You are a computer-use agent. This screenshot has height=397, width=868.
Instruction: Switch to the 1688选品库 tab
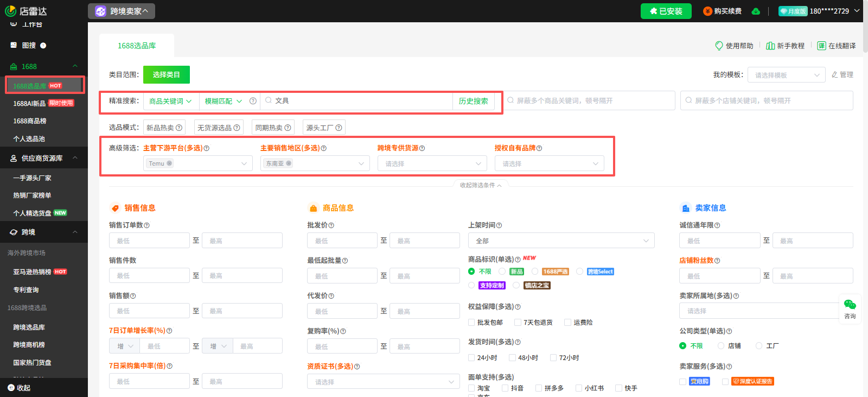(x=137, y=46)
